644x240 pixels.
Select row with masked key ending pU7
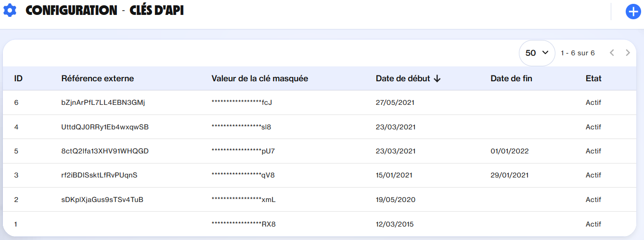[243, 151]
